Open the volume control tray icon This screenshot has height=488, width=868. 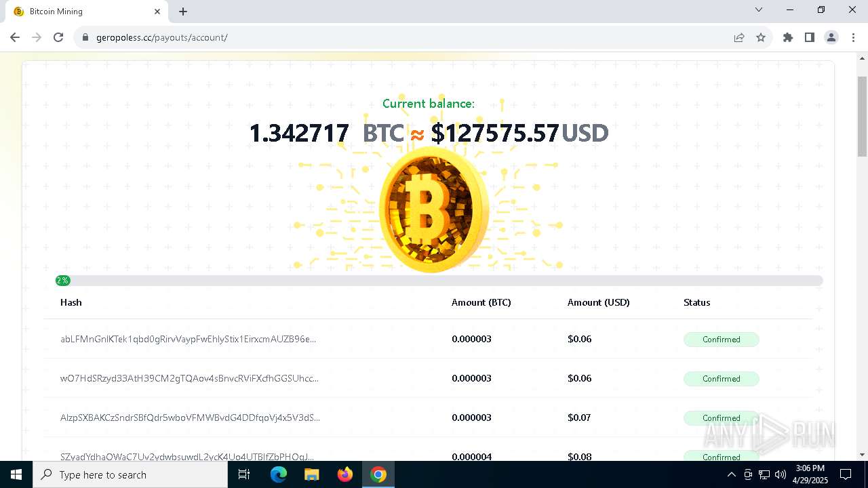click(781, 474)
